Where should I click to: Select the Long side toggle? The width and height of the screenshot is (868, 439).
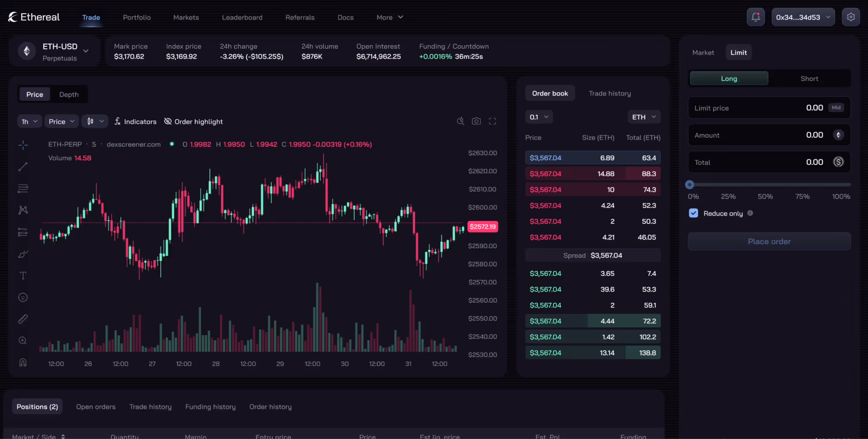click(x=729, y=79)
